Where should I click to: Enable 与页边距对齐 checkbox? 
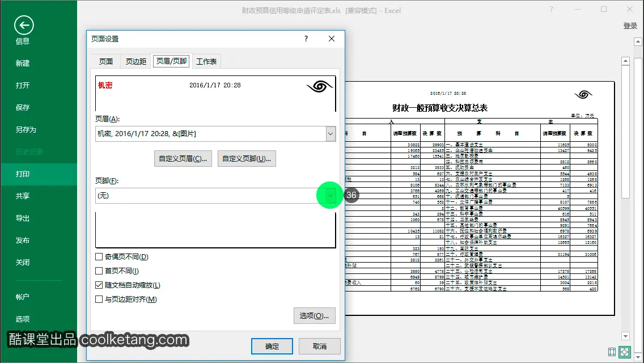click(99, 299)
